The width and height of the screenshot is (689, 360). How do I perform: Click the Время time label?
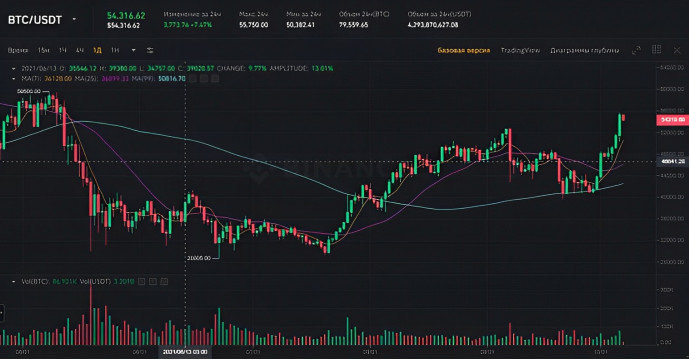[x=18, y=51]
